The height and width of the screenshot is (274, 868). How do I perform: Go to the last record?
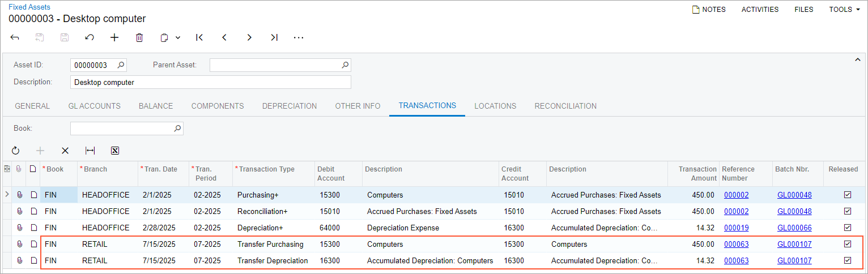point(274,37)
